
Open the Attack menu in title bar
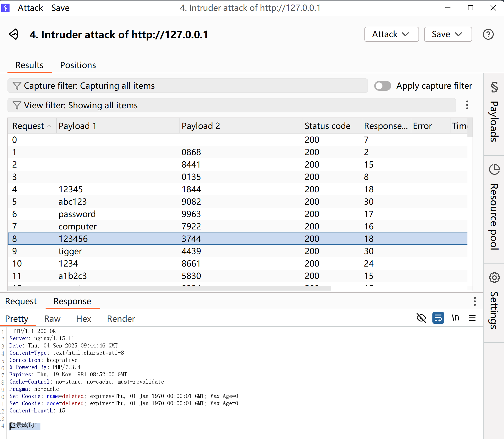[30, 8]
